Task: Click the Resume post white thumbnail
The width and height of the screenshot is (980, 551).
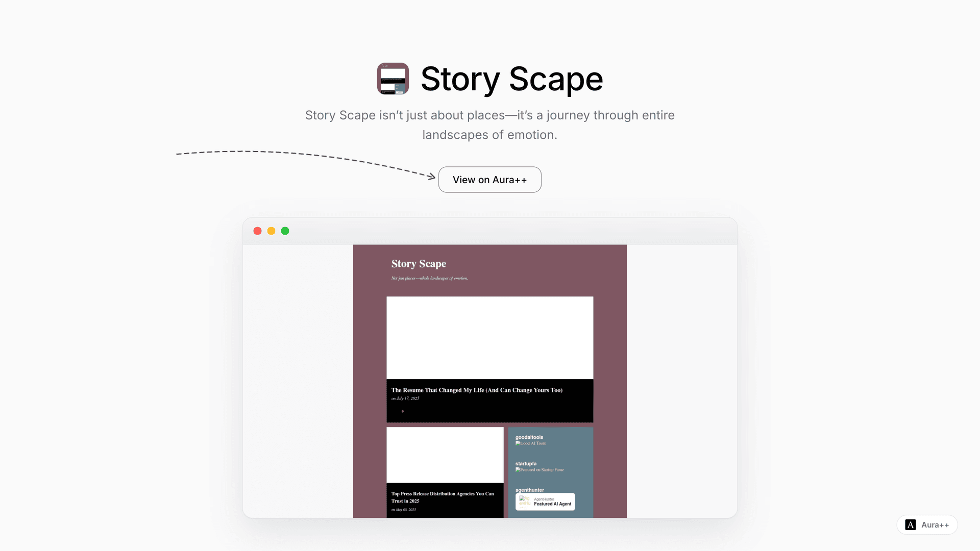Action: tap(489, 338)
